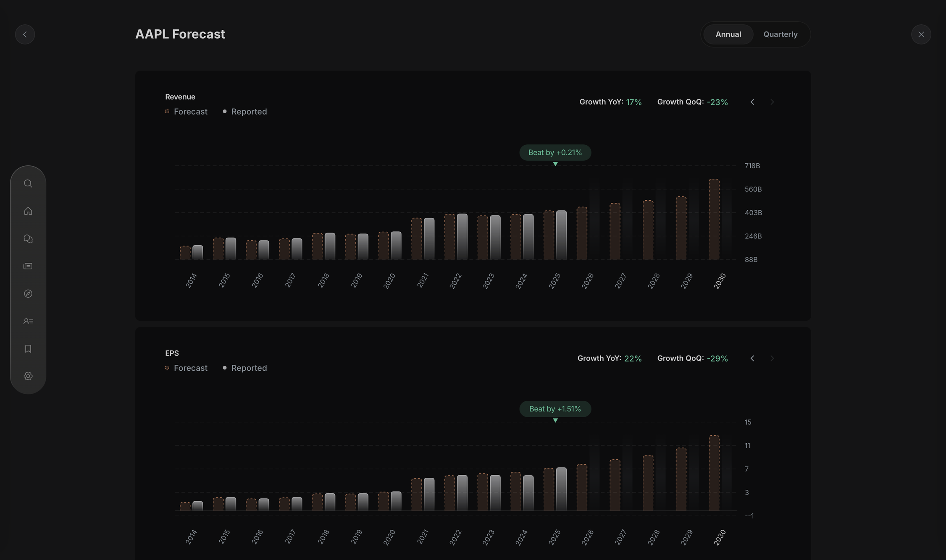Toggle EPS Reported legend series
The height and width of the screenshot is (560, 946).
click(x=244, y=368)
